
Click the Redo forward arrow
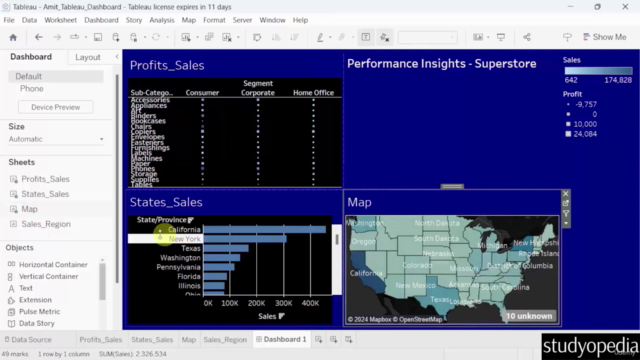click(57, 37)
